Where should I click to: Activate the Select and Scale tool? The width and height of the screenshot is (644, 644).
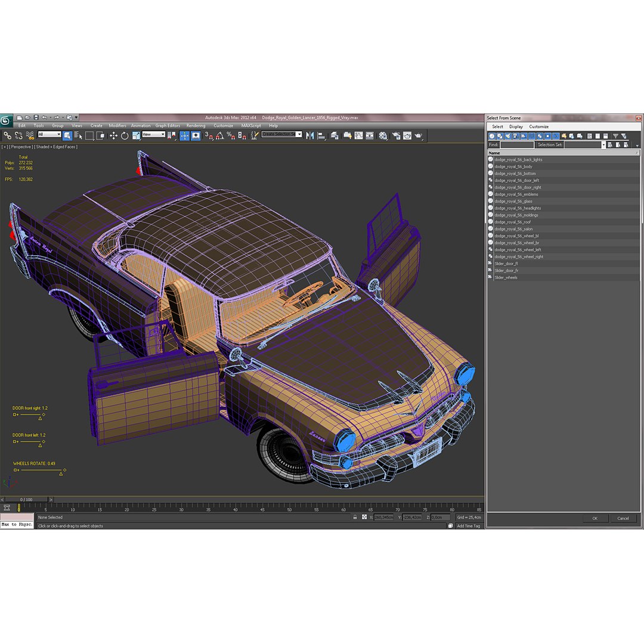point(136,135)
